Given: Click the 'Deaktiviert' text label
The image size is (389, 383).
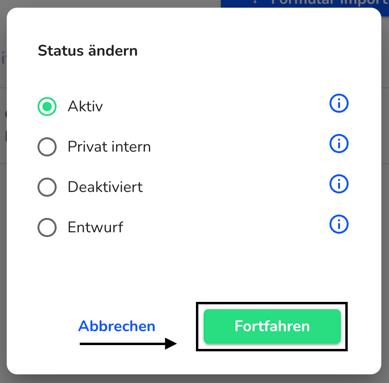Looking at the screenshot, I should (105, 187).
